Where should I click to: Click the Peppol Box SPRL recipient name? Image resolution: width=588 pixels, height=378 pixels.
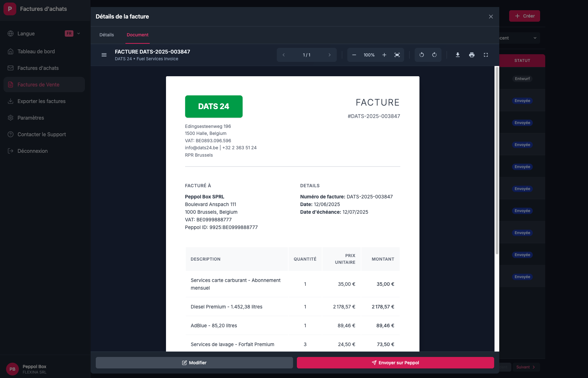tap(205, 197)
